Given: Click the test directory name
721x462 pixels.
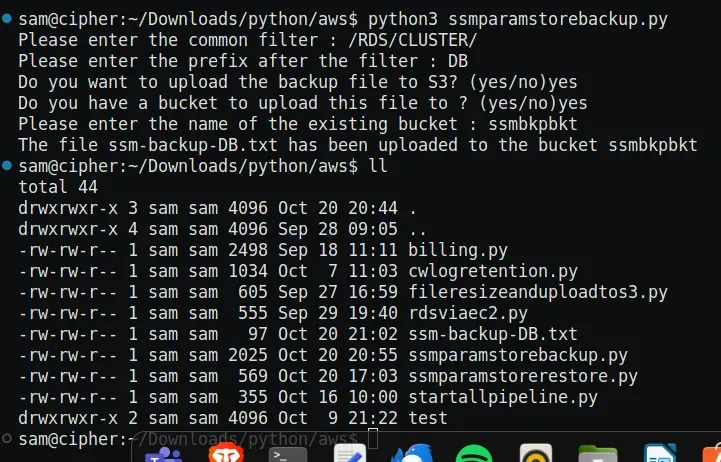Looking at the screenshot, I should [x=428, y=418].
